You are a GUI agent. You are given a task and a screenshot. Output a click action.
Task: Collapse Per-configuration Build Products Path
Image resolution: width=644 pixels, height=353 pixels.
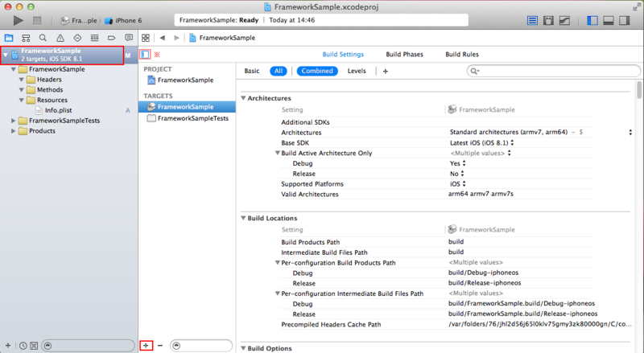tap(278, 262)
